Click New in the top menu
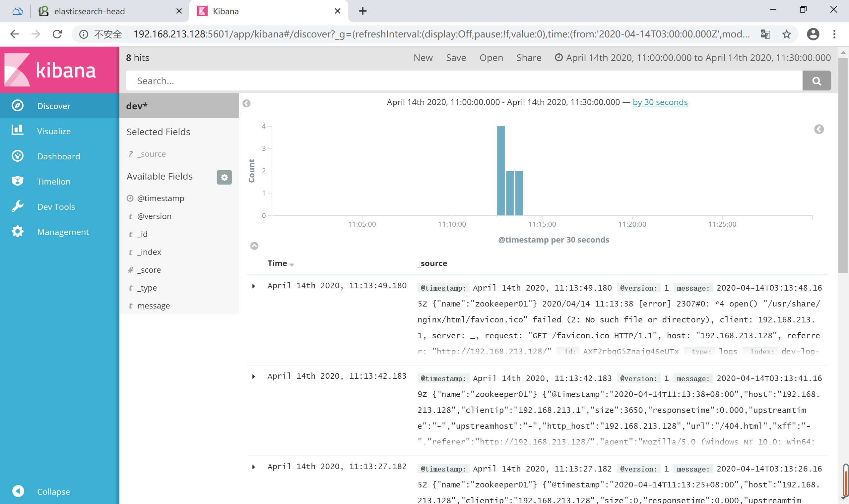 423,58
